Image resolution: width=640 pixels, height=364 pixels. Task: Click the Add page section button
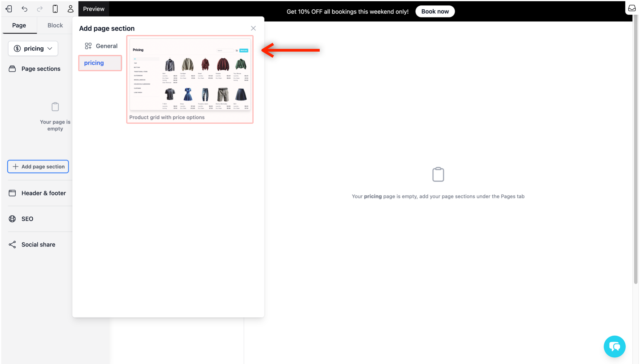[x=38, y=167]
